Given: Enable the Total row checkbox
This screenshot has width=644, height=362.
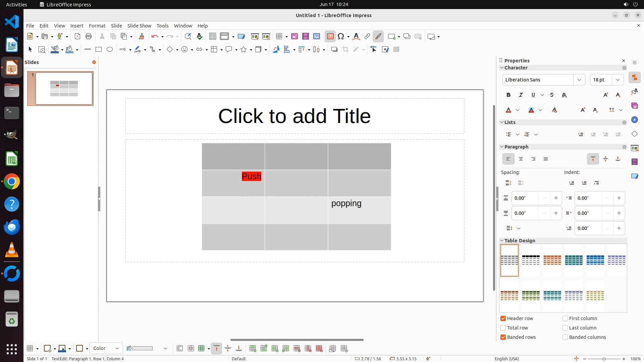Looking at the screenshot, I should (503, 328).
